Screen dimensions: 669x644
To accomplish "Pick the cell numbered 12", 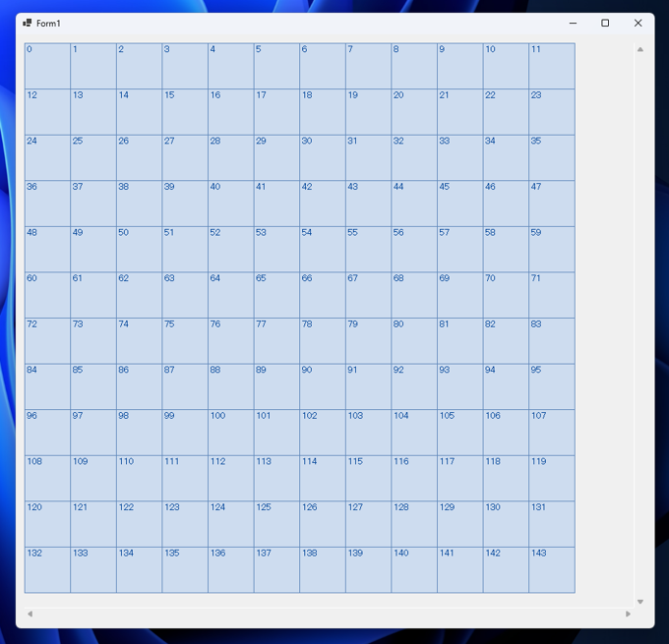I will tap(47, 112).
